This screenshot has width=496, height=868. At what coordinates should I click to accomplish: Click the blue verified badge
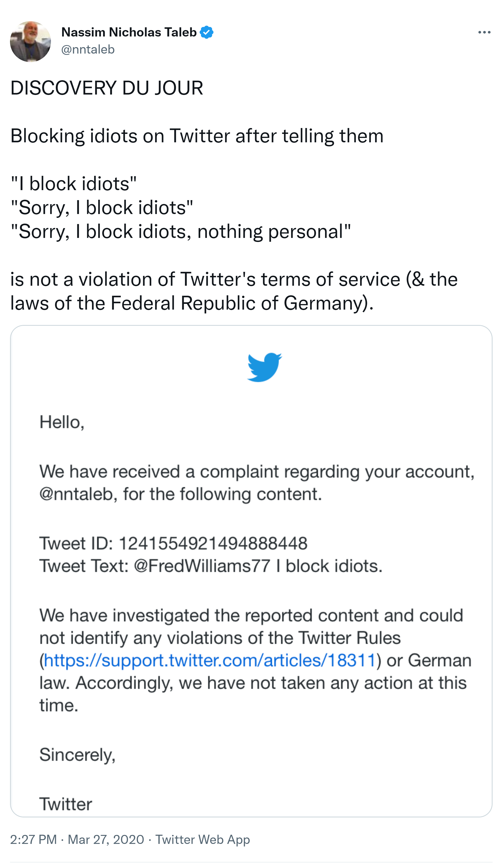point(207,32)
